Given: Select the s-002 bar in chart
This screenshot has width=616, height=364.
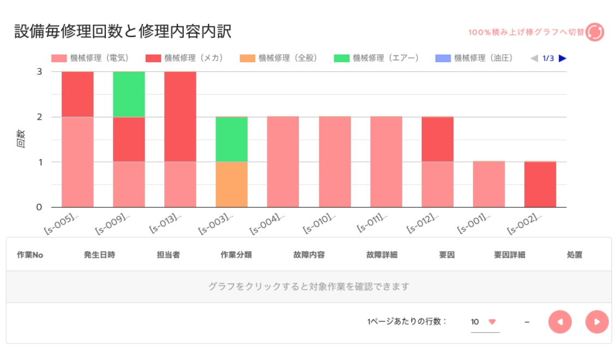Looking at the screenshot, I should coord(540,184).
